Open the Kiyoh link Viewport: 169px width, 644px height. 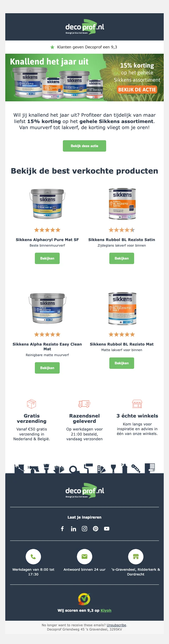pyautogui.click(x=106, y=610)
